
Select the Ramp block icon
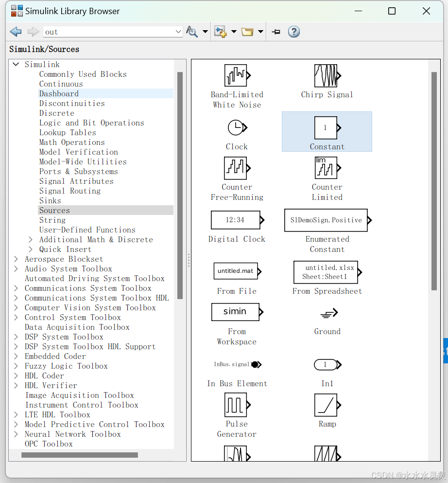327,405
